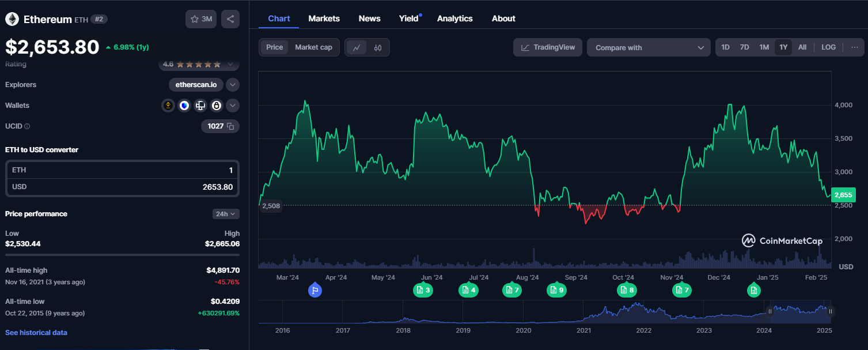Click the #2 rank badge

(x=100, y=19)
